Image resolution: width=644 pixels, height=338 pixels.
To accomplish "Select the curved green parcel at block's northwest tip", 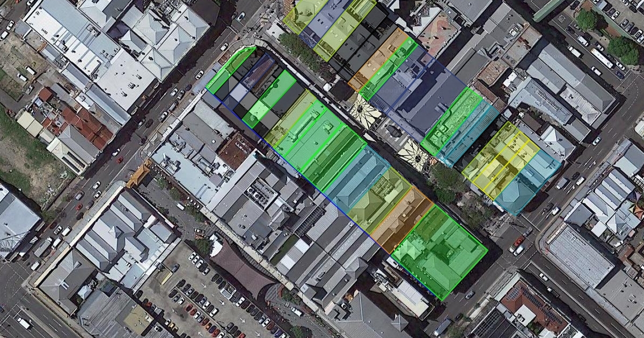I will point(231,70).
